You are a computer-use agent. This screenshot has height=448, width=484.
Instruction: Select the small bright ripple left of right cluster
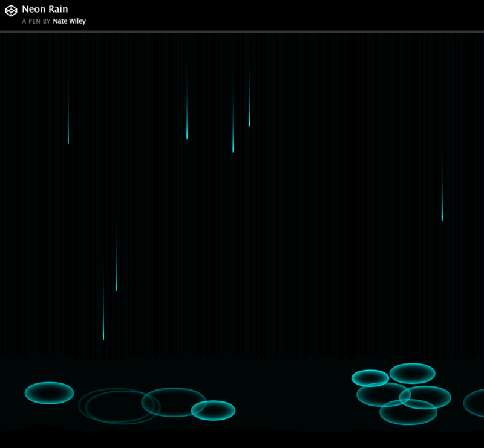tap(370, 378)
